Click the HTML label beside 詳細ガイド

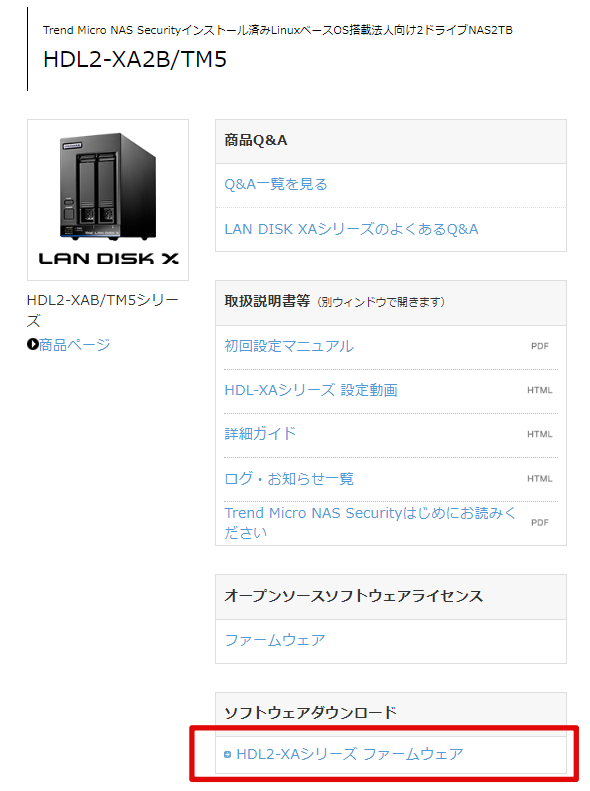click(540, 434)
